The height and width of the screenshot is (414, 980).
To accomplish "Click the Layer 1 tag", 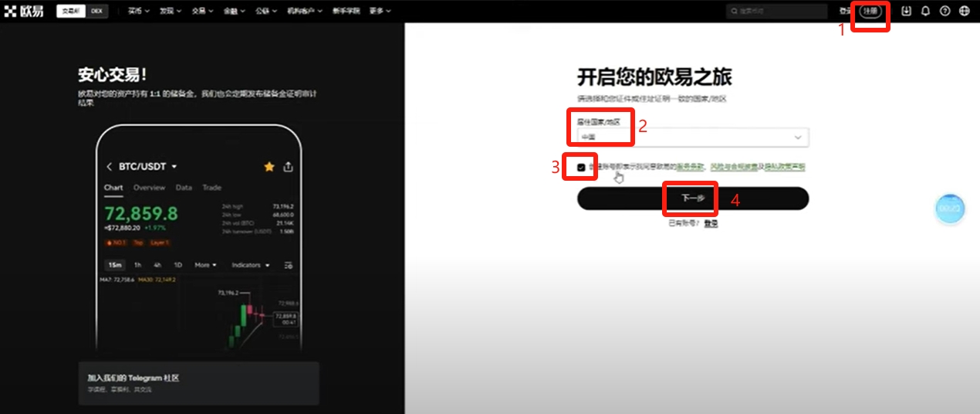I will (159, 243).
